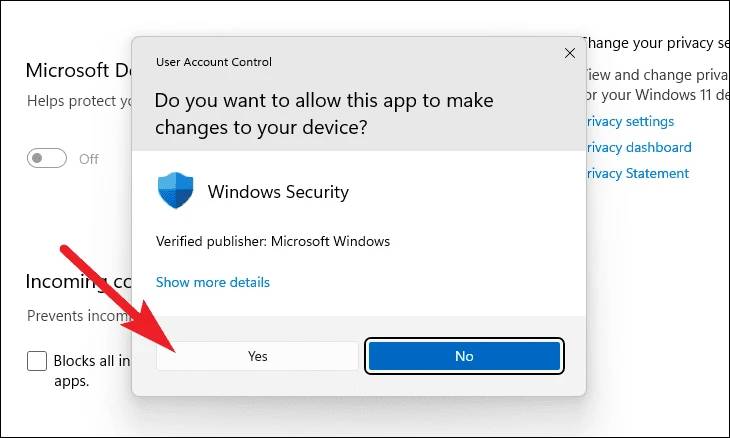730x438 pixels.
Task: Click the Change your privacy settings heading
Action: tap(652, 43)
